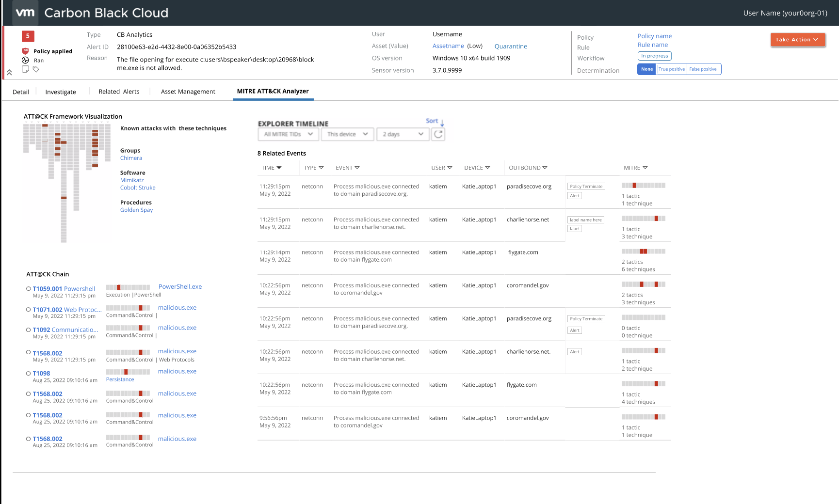Viewport: 839px width, 504px height.
Task: Open the Rule name link
Action: point(653,45)
